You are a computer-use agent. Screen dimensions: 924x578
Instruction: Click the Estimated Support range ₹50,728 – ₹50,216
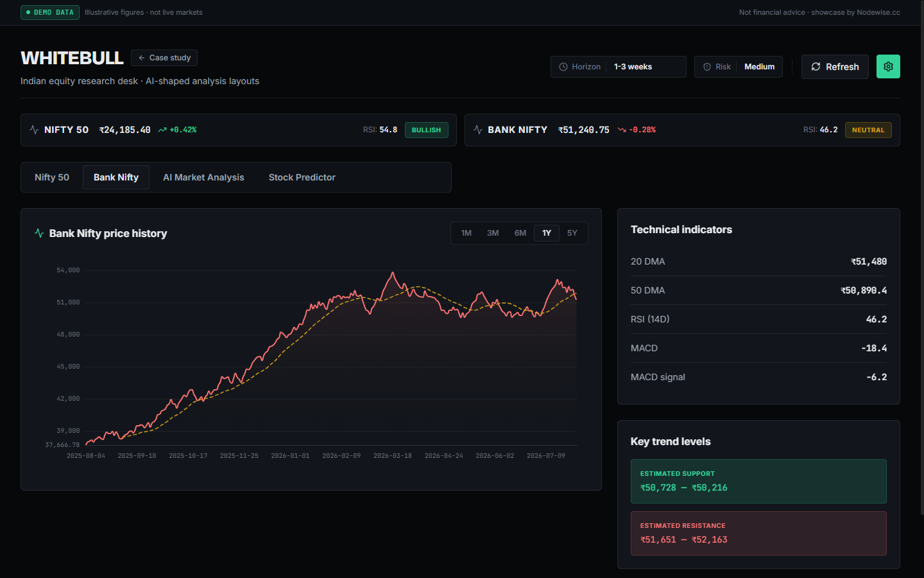click(x=684, y=487)
